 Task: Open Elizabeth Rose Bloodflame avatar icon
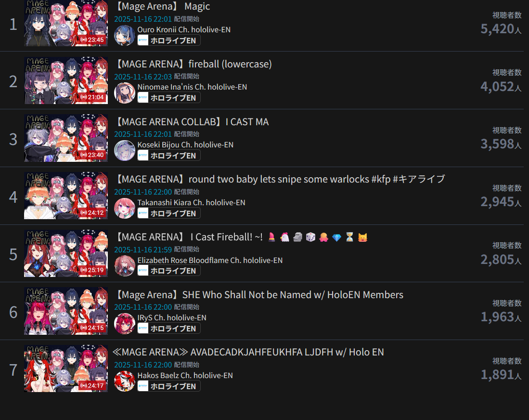pos(125,266)
